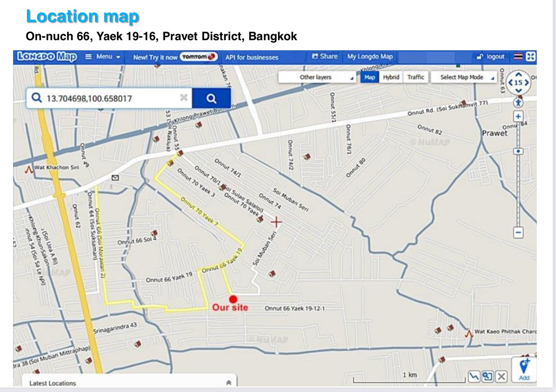Click the Onnut 70 Yaek 7 label

click(x=200, y=211)
